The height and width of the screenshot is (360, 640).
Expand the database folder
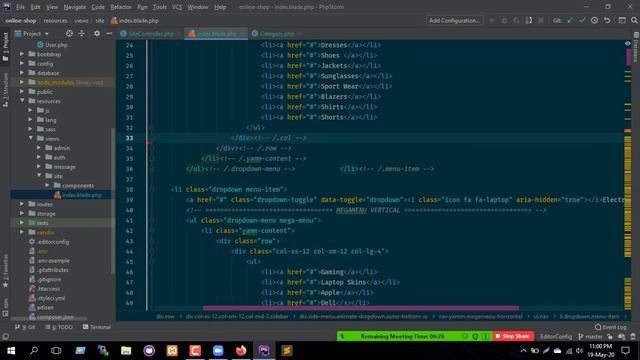22,73
